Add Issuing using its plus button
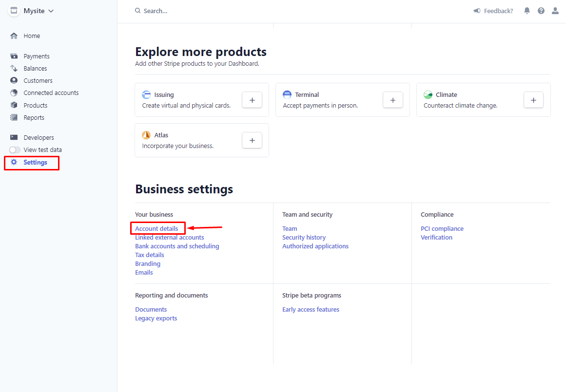 point(252,100)
